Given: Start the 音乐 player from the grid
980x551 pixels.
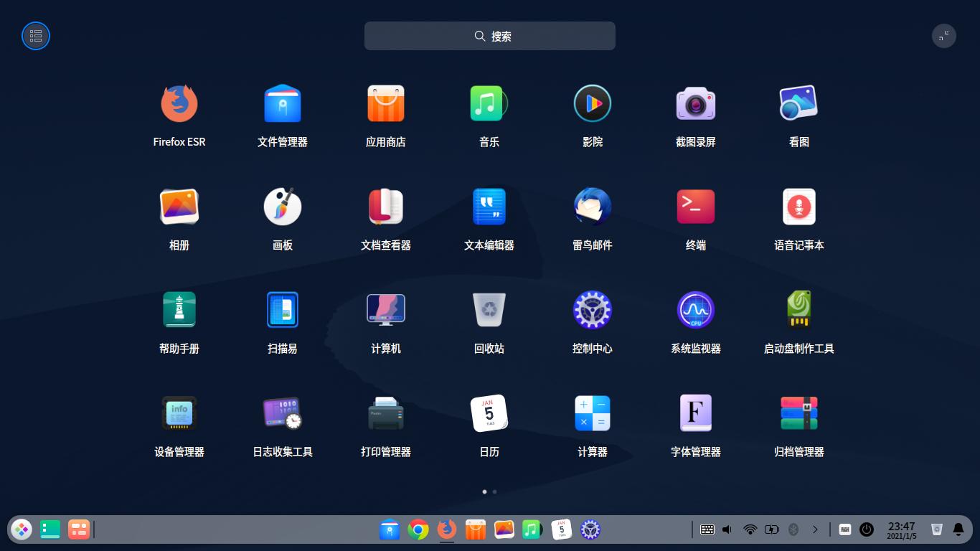Looking at the screenshot, I should (x=489, y=104).
